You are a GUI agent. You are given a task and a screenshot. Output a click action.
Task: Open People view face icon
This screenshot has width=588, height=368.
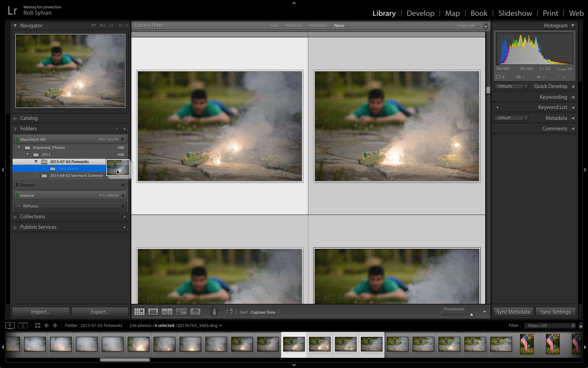(x=195, y=312)
